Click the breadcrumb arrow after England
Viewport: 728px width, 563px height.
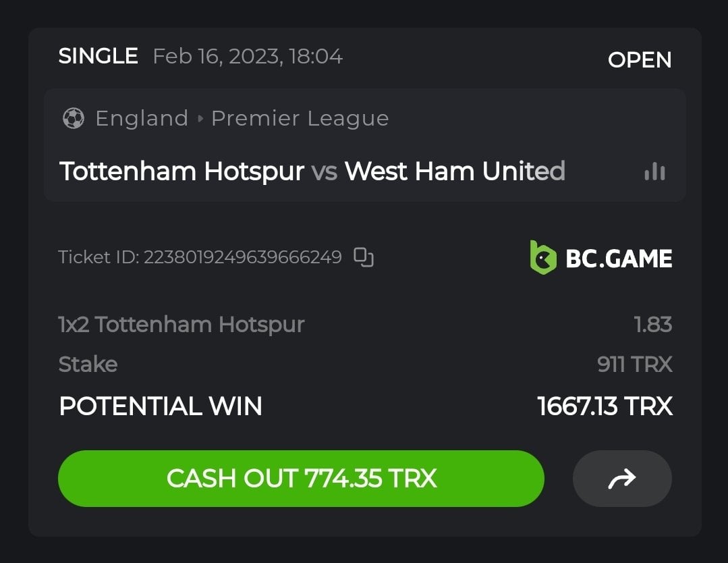click(x=200, y=119)
